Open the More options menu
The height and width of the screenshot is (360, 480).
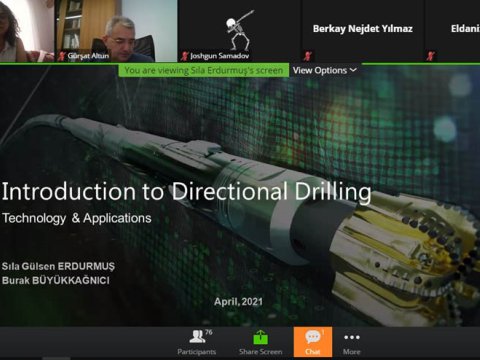pyautogui.click(x=352, y=342)
